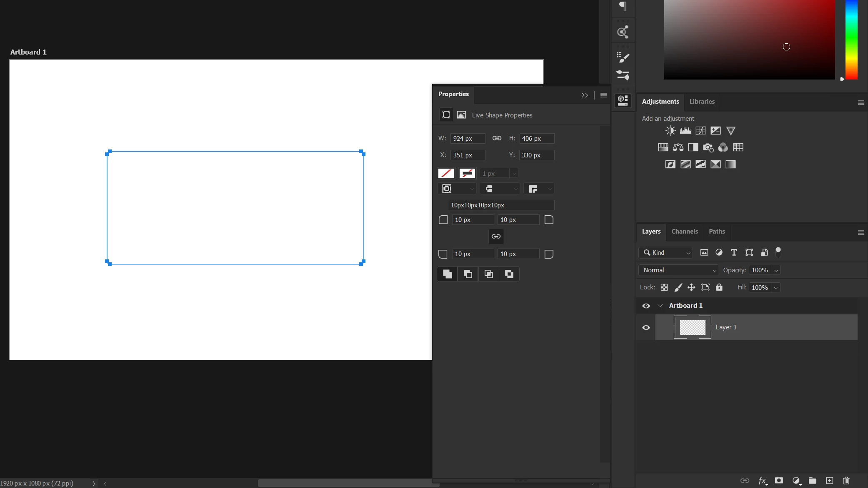Click the shape width W input field
Image resolution: width=868 pixels, height=488 pixels.
pos(468,139)
